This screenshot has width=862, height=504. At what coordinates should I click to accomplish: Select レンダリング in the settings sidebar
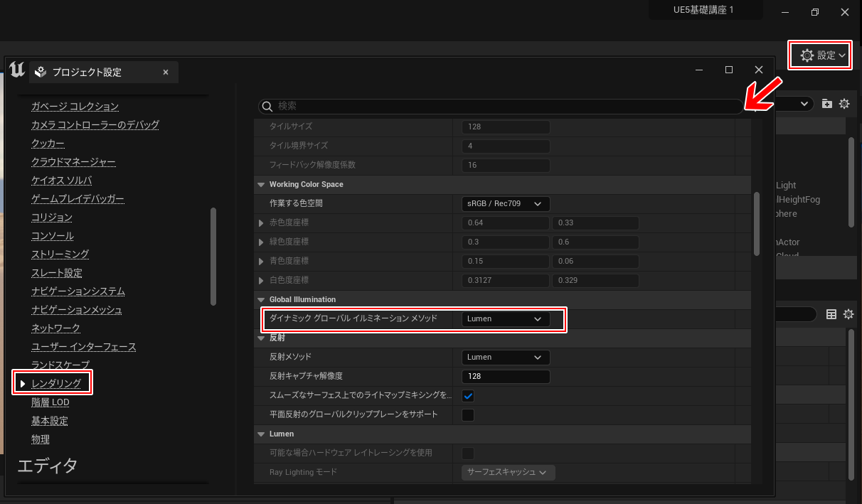click(56, 384)
